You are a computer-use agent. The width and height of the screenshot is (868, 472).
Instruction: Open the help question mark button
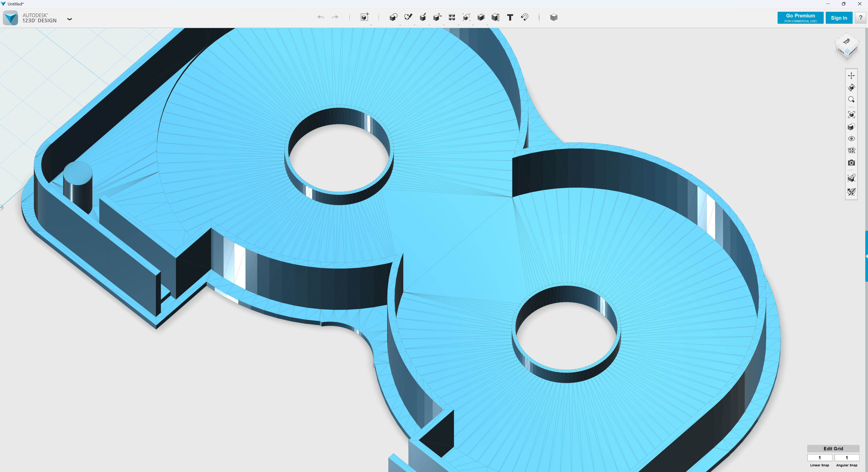coord(860,18)
